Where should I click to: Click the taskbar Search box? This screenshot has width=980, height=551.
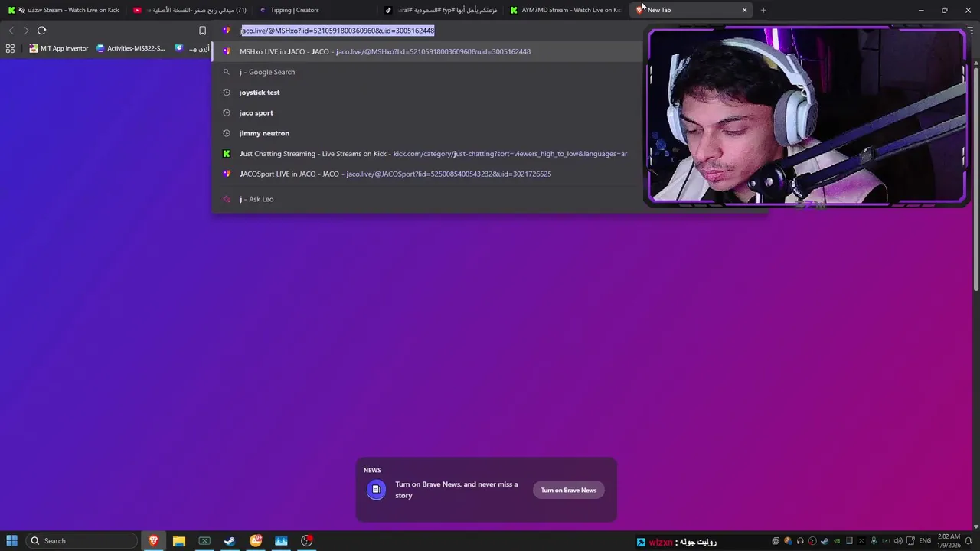pyautogui.click(x=80, y=541)
